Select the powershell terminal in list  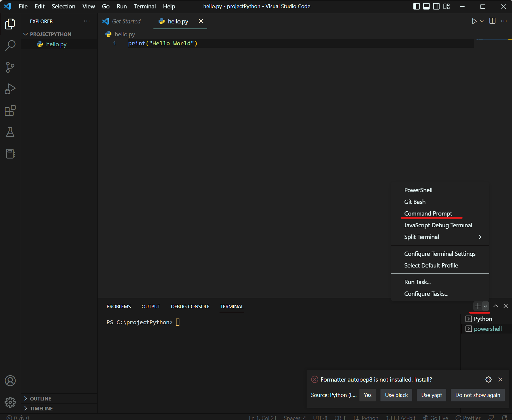(486, 329)
